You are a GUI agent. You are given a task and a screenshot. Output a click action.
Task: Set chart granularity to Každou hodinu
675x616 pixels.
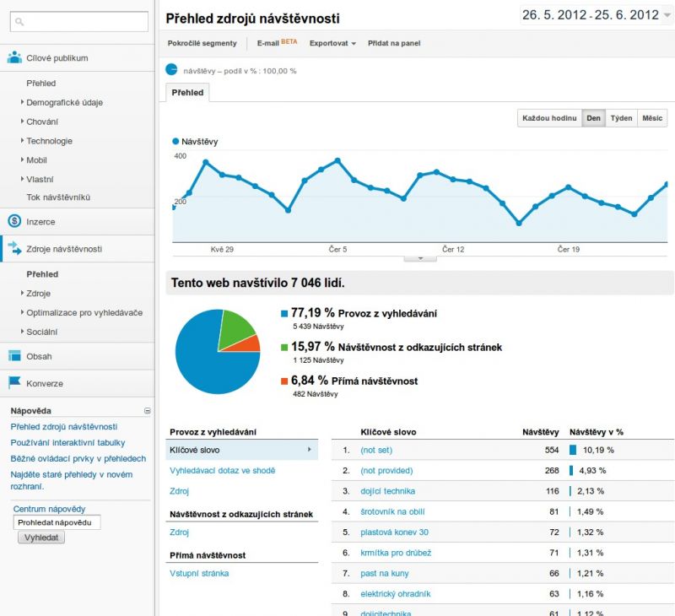pyautogui.click(x=549, y=118)
